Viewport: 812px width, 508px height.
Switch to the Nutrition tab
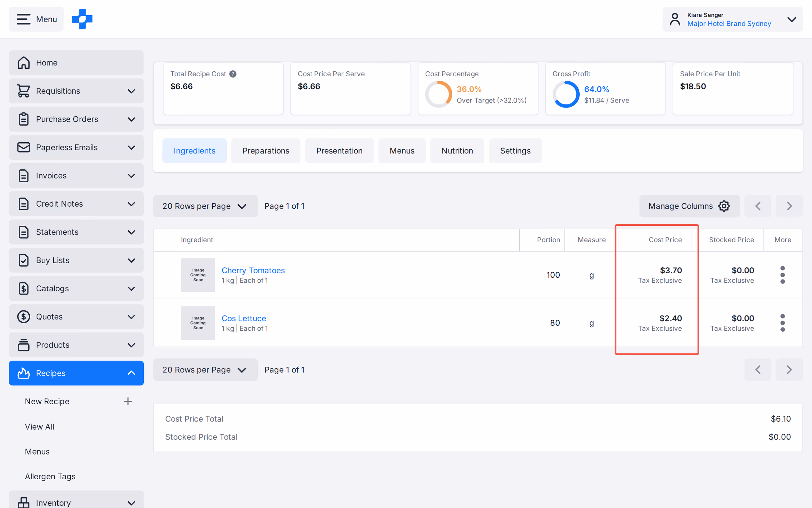(457, 151)
